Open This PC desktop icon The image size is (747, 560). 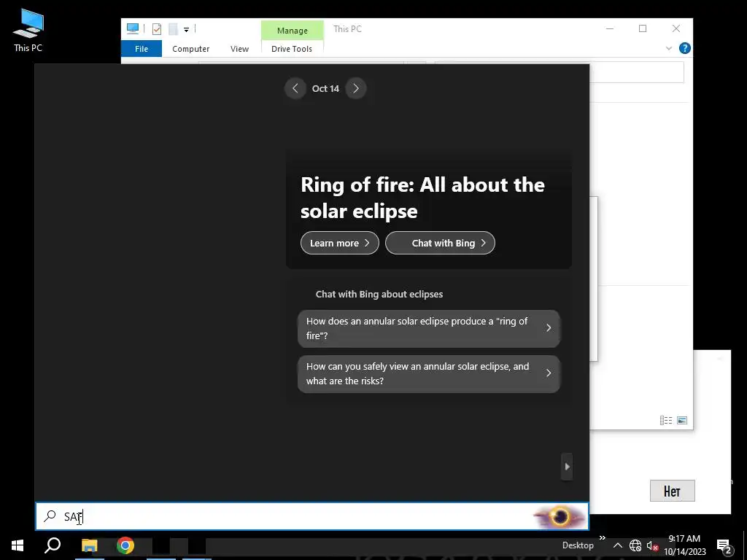click(x=28, y=30)
